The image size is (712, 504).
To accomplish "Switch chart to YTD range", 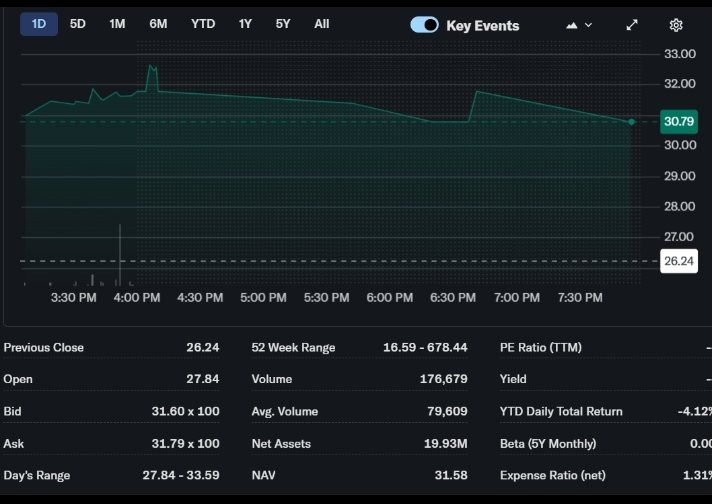I will [x=203, y=23].
